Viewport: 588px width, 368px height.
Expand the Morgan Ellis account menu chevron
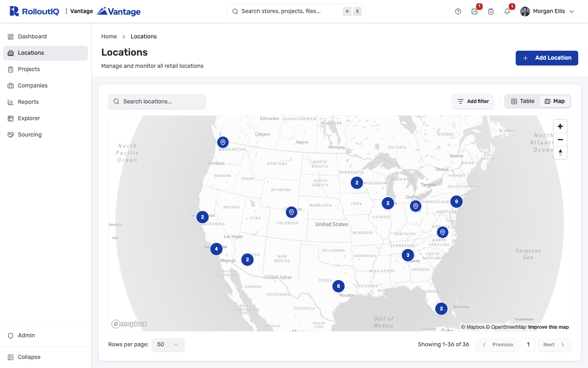(x=572, y=11)
